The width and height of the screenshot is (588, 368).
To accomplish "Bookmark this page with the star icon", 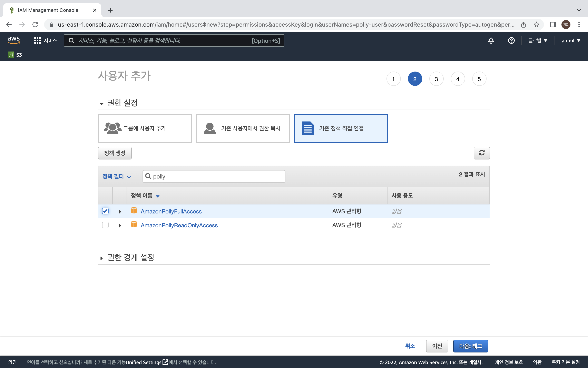I will (536, 25).
